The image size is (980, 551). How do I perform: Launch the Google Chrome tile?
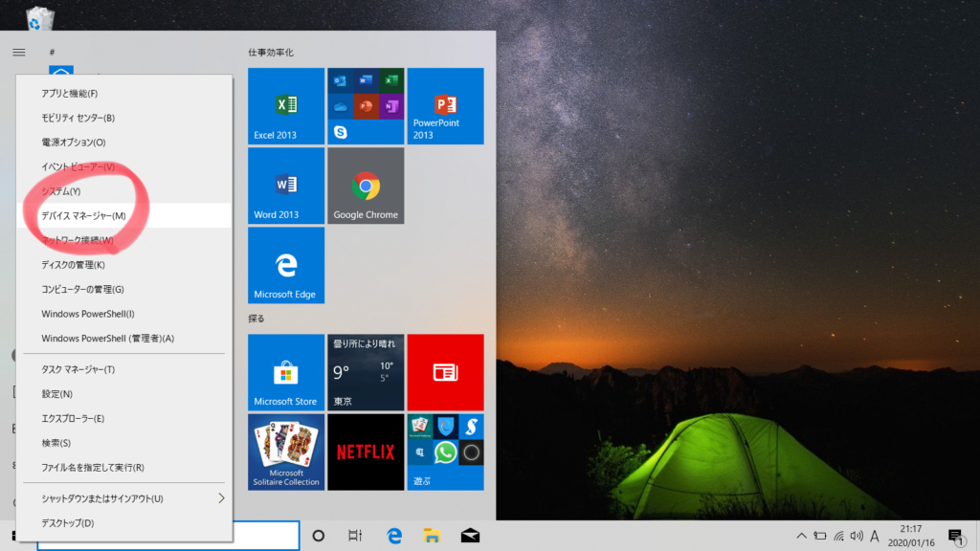coord(366,186)
